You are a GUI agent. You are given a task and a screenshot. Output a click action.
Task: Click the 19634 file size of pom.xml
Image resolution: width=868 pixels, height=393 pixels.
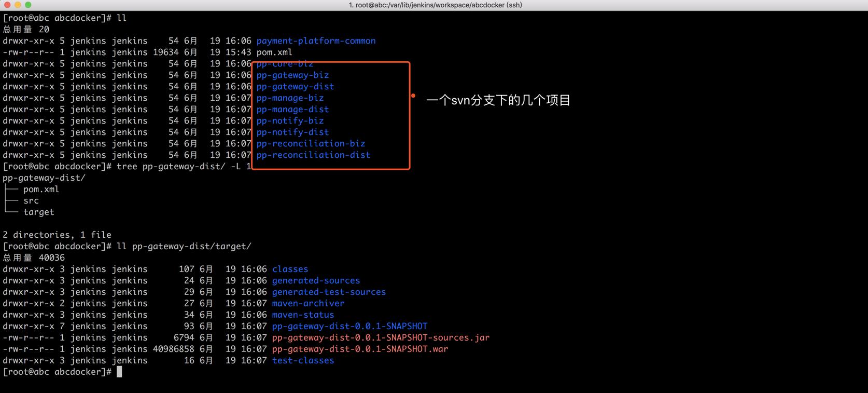pos(166,52)
